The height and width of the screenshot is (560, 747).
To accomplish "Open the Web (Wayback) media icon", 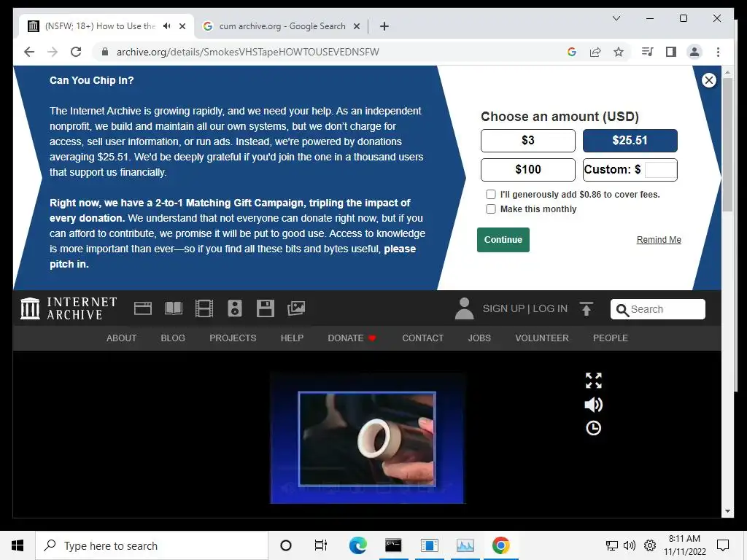I will [x=143, y=308].
